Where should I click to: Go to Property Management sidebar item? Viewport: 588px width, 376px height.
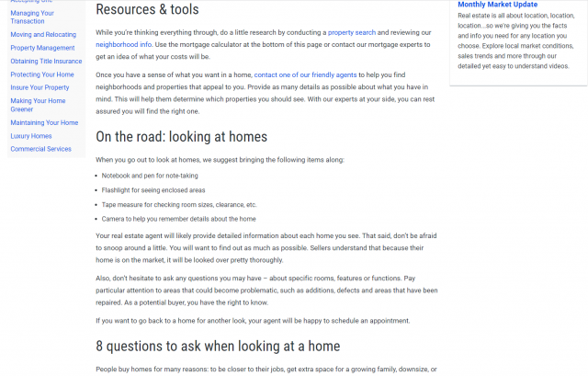(42, 48)
